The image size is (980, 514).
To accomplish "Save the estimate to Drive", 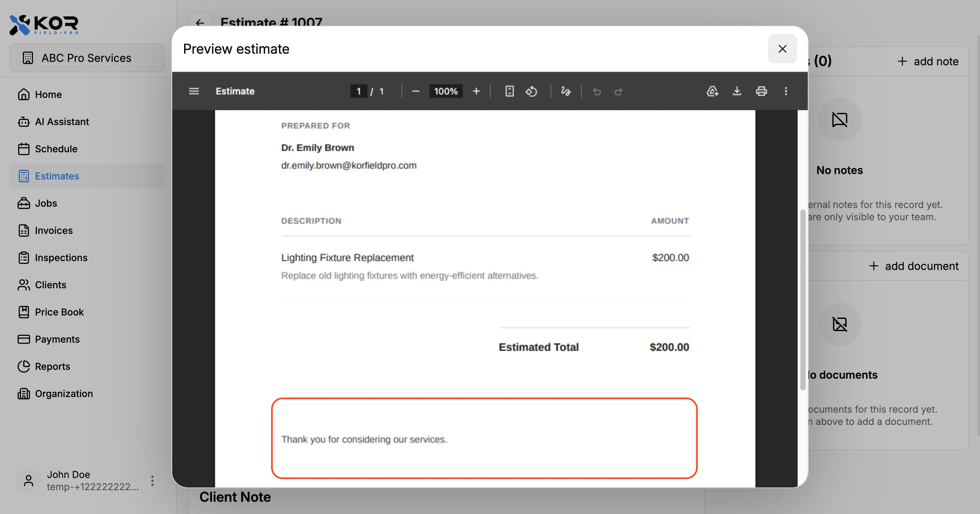I will [712, 91].
